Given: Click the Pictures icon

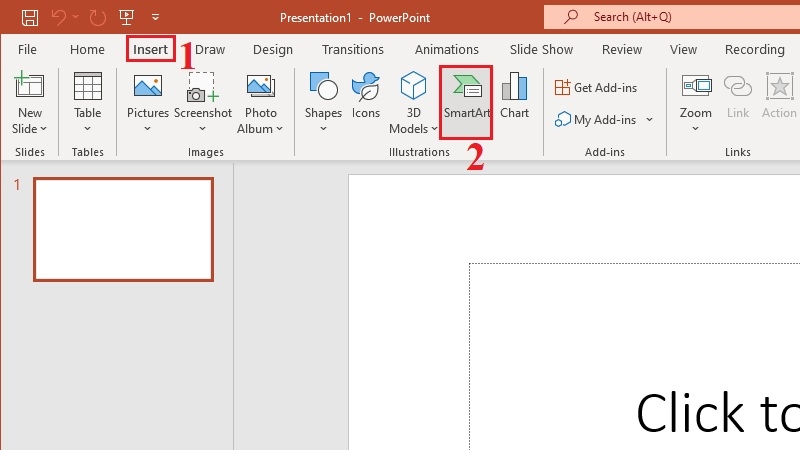Looking at the screenshot, I should pos(148,85).
